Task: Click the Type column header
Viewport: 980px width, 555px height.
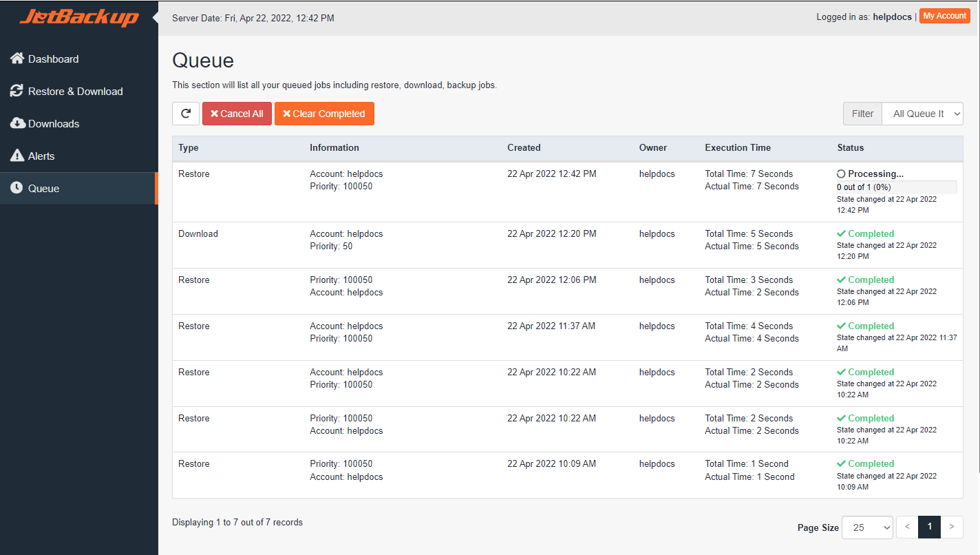Action: point(188,147)
